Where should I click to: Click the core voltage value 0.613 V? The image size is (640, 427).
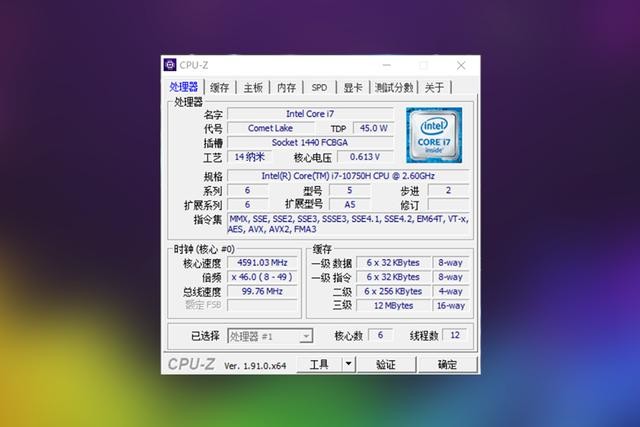[x=365, y=157]
